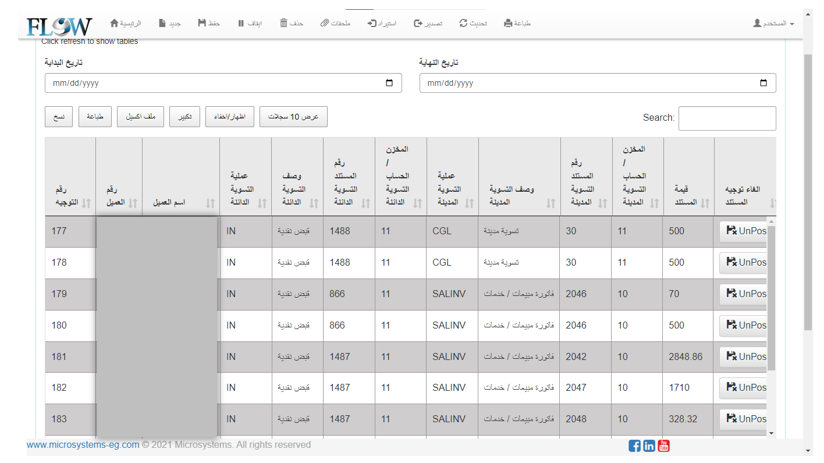
Task: Sort table by customer name (اسم العميل) column
Action: click(x=181, y=203)
